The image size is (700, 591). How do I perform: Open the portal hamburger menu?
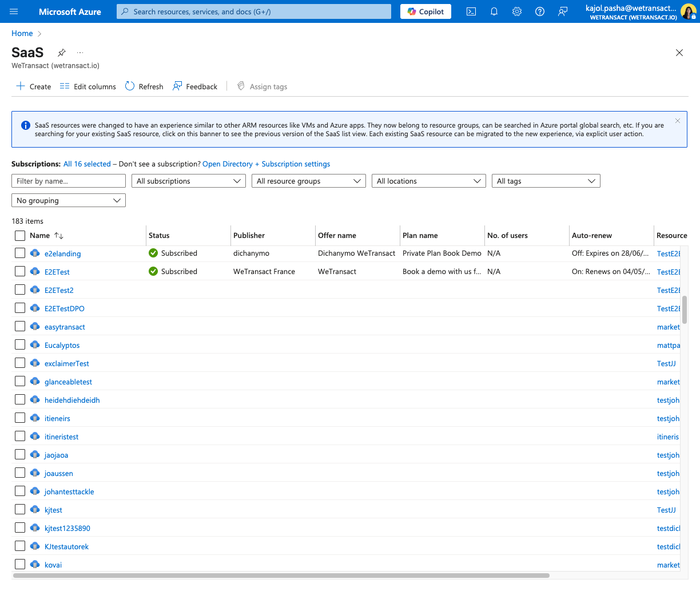pos(14,11)
